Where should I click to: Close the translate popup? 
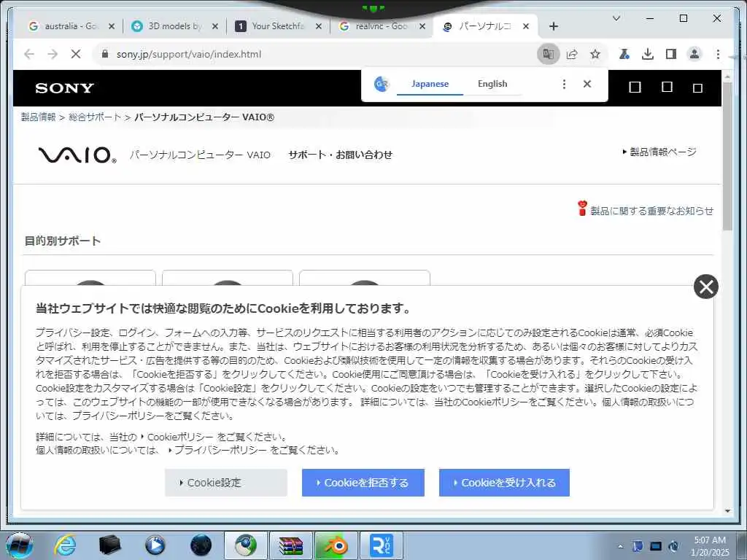click(x=587, y=84)
